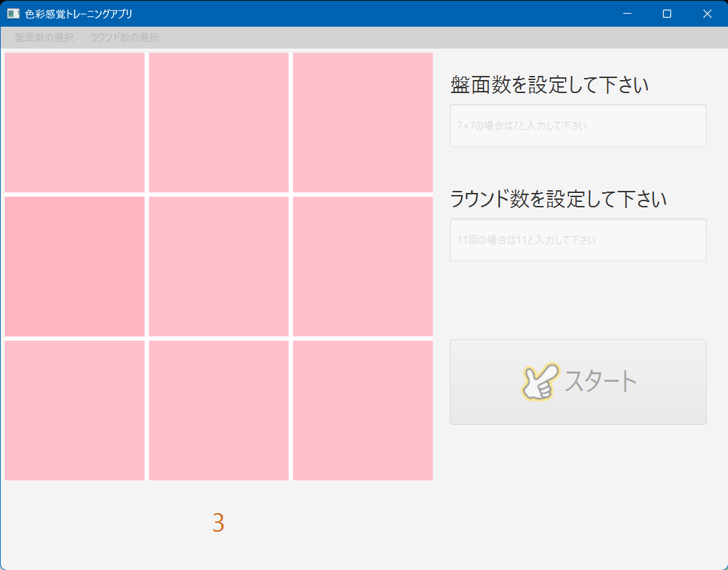Image resolution: width=728 pixels, height=570 pixels.
Task: Open the ラウンド数の選択 menu
Action: pyautogui.click(x=124, y=38)
